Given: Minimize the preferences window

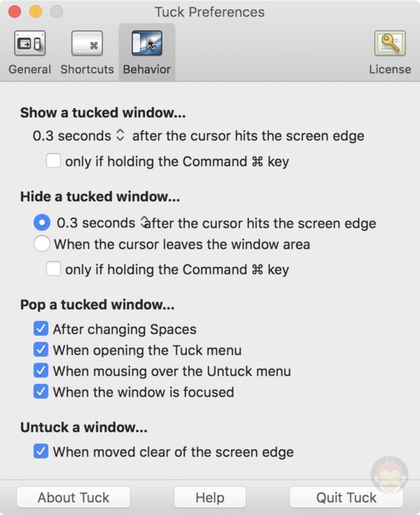Looking at the screenshot, I should click(x=36, y=12).
